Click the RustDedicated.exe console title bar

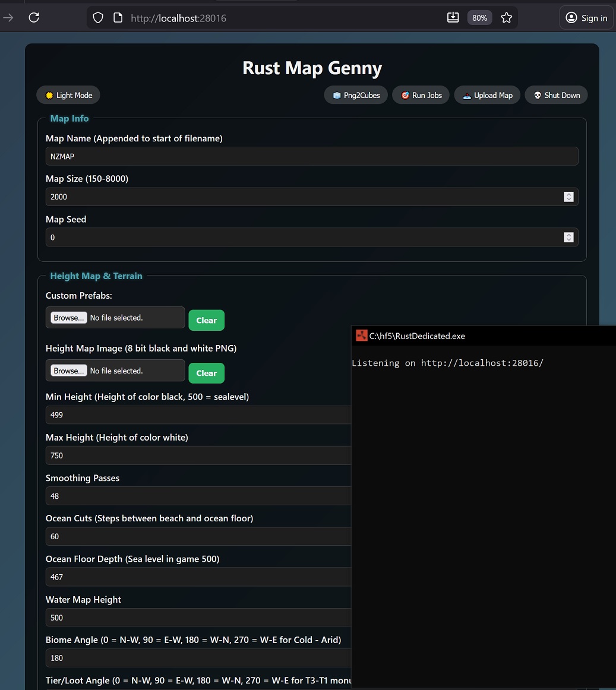484,335
